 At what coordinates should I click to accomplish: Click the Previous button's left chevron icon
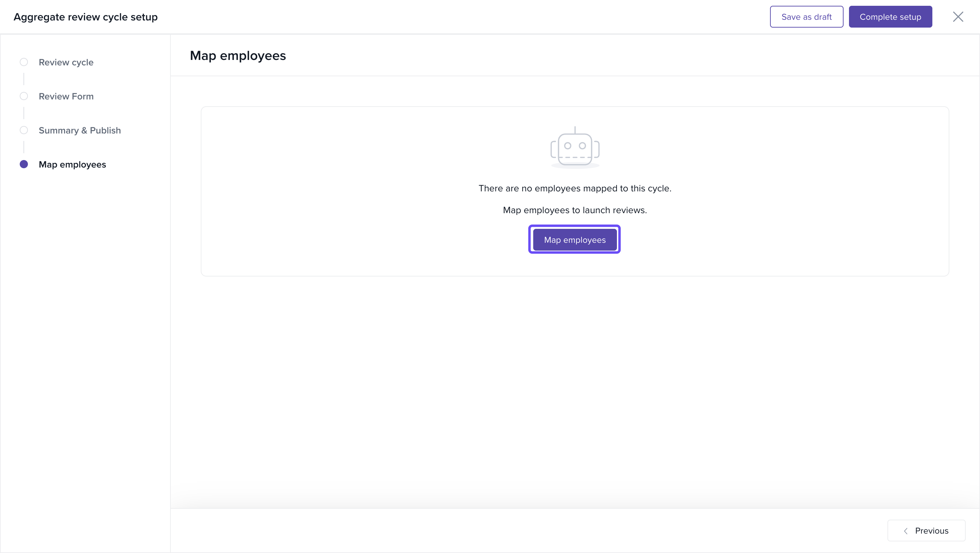pos(906,531)
